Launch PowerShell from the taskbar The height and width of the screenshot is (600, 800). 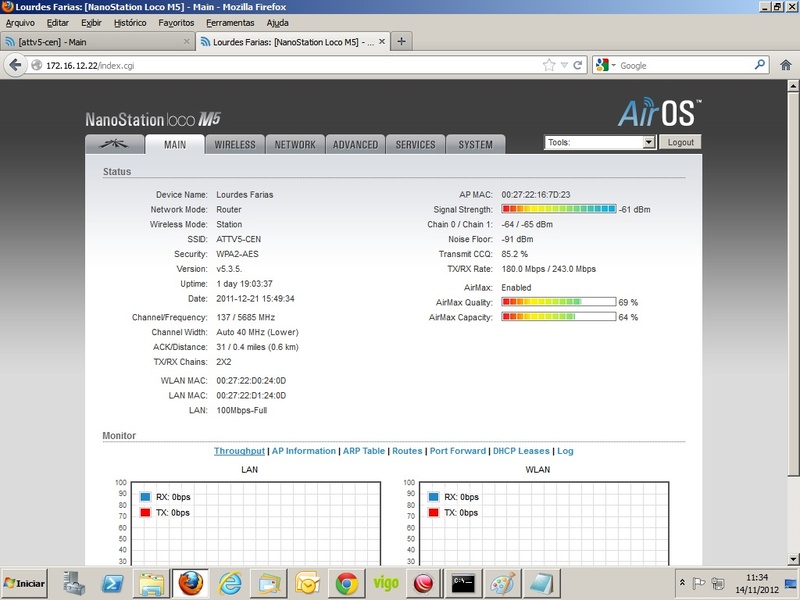[112, 583]
